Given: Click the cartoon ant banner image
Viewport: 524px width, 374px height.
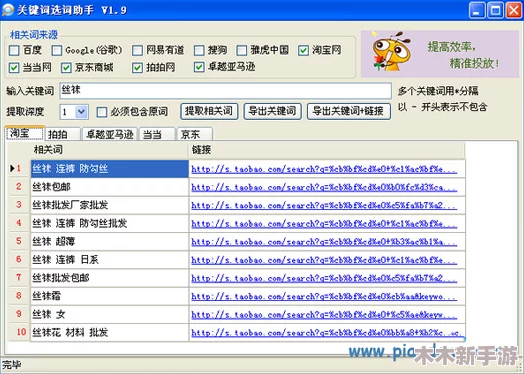Looking at the screenshot, I should click(x=439, y=54).
